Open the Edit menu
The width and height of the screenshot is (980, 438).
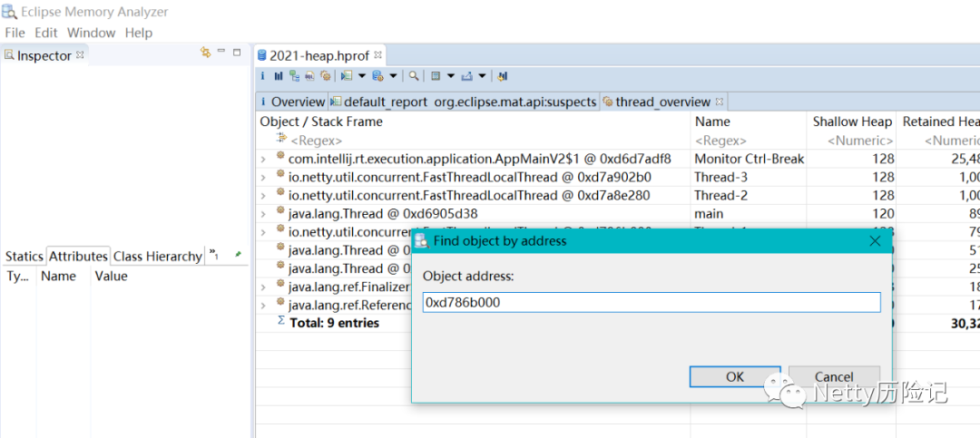click(45, 33)
